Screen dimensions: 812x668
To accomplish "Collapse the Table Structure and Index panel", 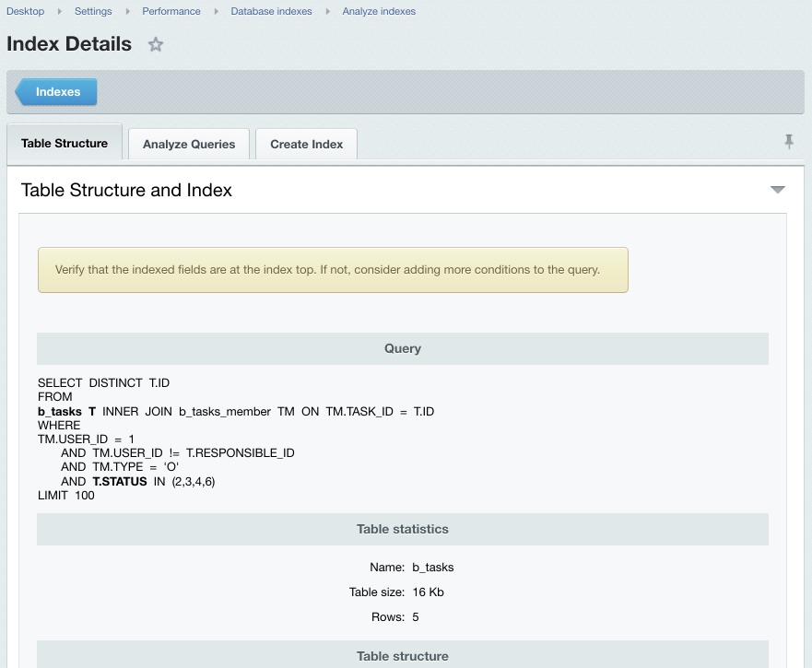I will [x=778, y=189].
